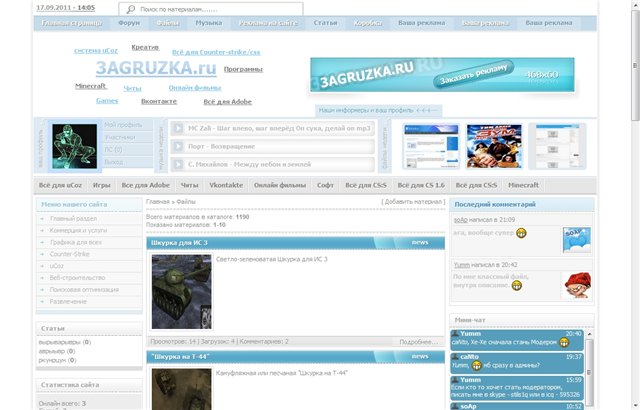The width and height of the screenshot is (640, 410).
Task: Click the ZAGRUZKA.ru logo link
Action: coord(156,68)
